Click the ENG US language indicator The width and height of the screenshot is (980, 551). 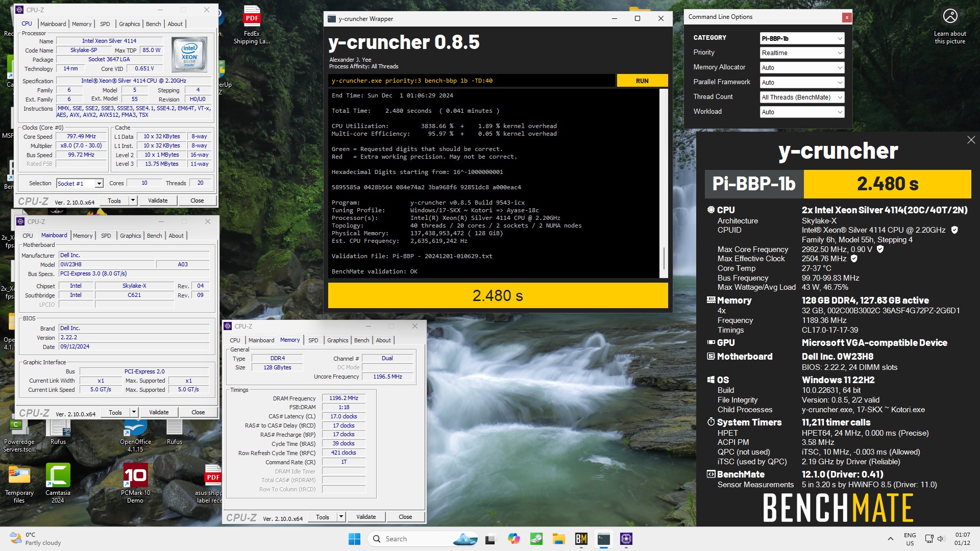(910, 539)
